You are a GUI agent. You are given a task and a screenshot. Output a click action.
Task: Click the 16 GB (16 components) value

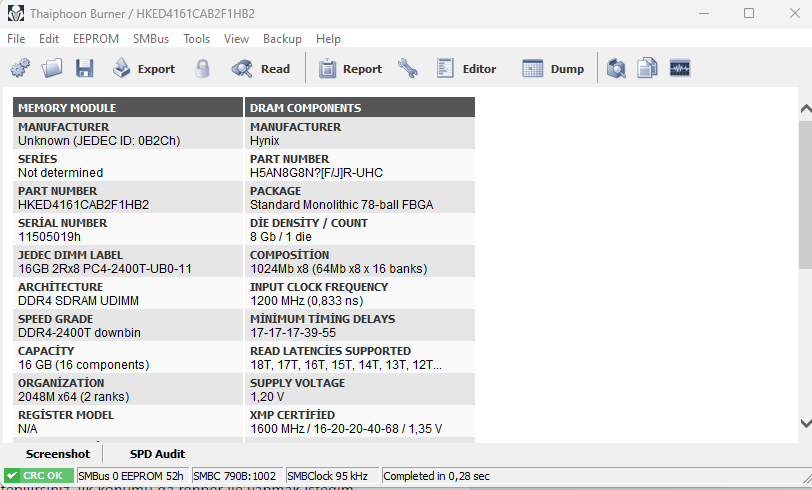point(83,365)
